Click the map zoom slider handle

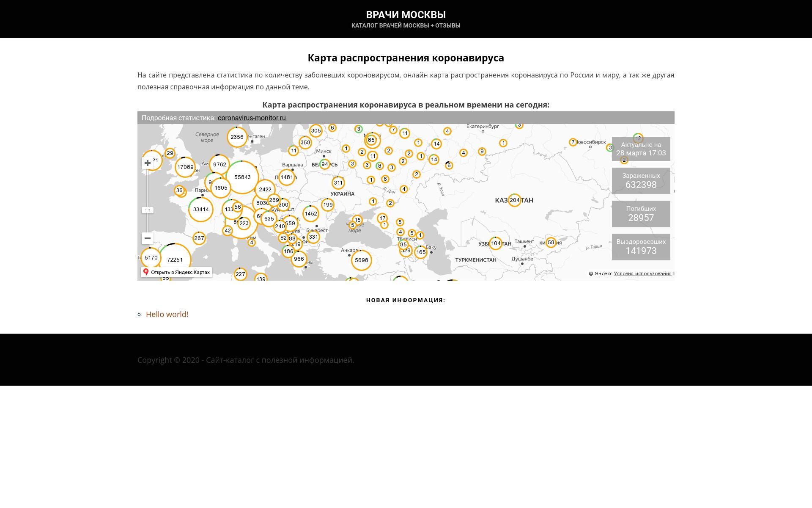click(x=148, y=210)
